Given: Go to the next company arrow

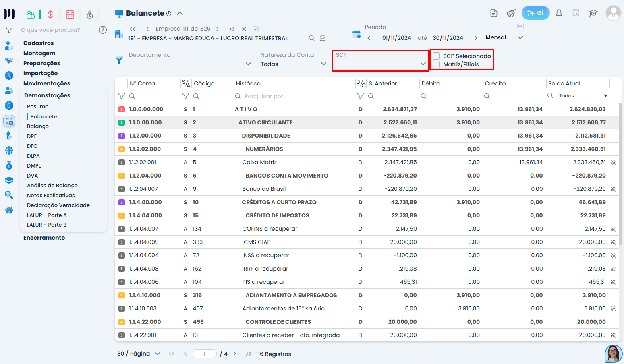Looking at the screenshot, I should pyautogui.click(x=218, y=29).
